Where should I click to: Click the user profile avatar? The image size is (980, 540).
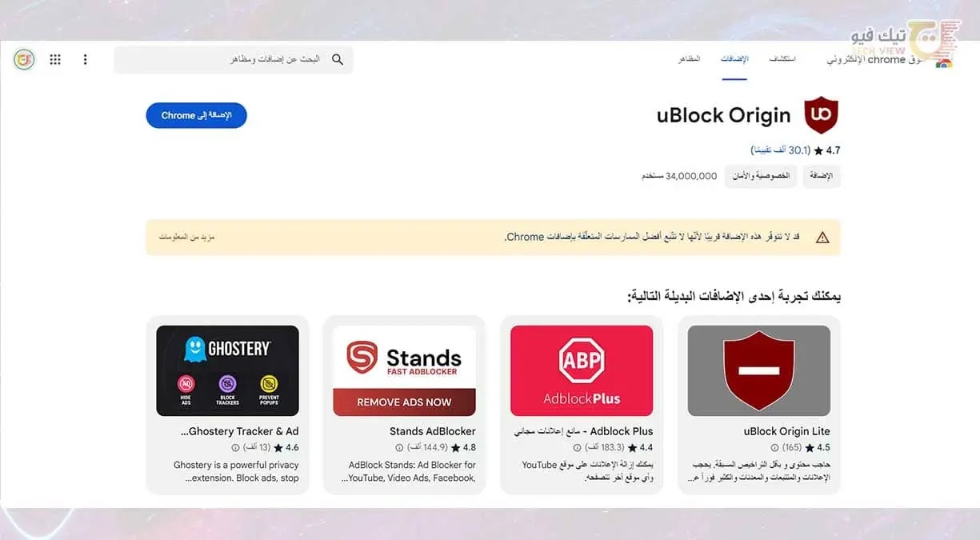(x=24, y=59)
